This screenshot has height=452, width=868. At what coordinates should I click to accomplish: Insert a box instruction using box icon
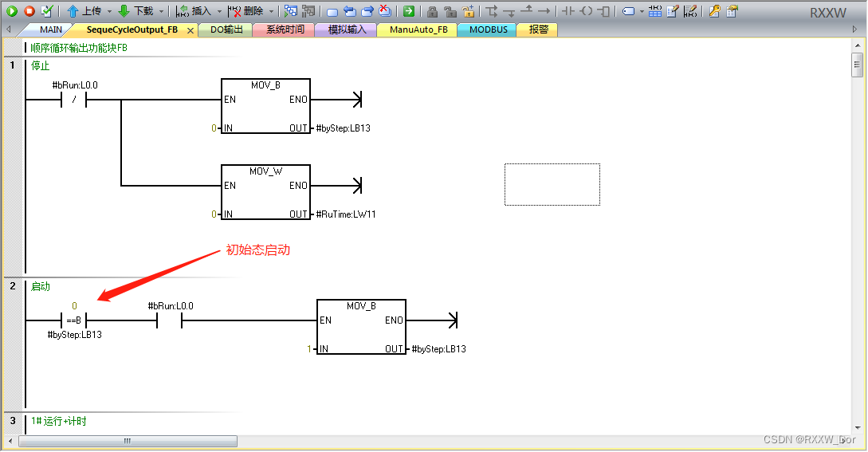pyautogui.click(x=604, y=10)
